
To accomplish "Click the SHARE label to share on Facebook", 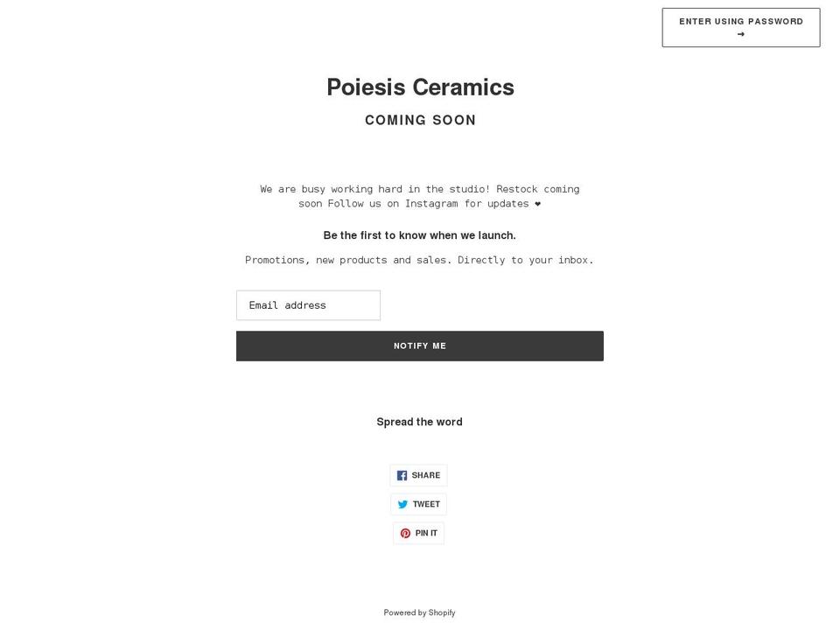I will pos(426,475).
